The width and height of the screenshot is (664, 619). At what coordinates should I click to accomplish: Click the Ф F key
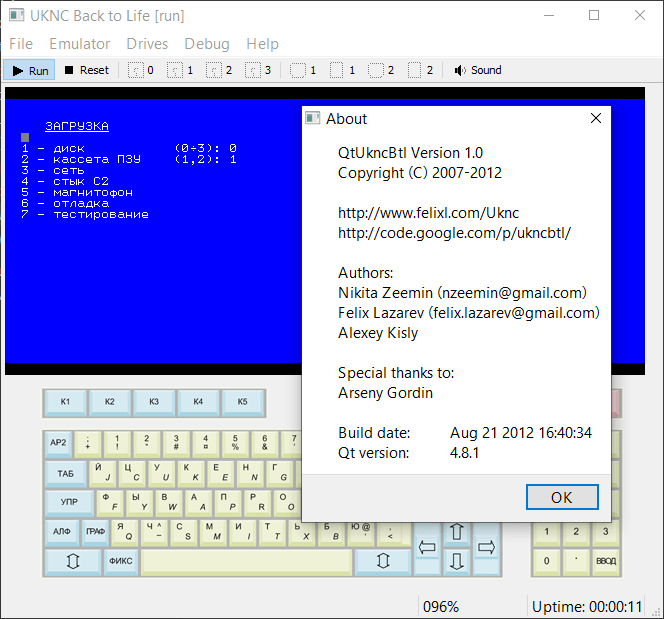click(110, 503)
